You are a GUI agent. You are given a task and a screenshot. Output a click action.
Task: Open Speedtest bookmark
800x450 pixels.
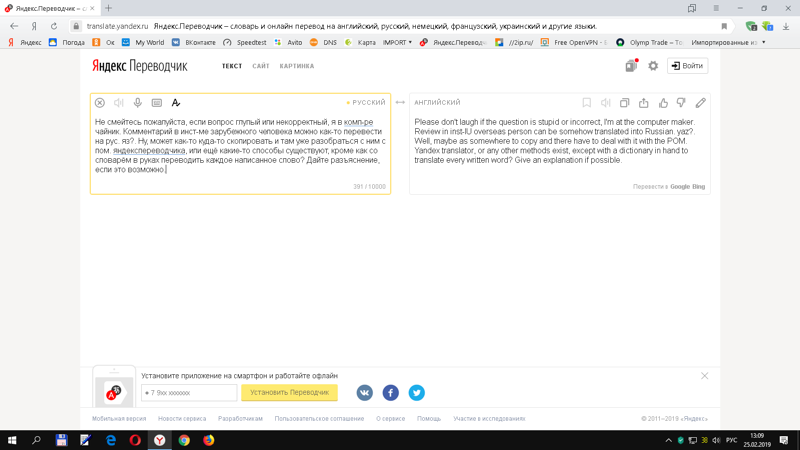245,43
